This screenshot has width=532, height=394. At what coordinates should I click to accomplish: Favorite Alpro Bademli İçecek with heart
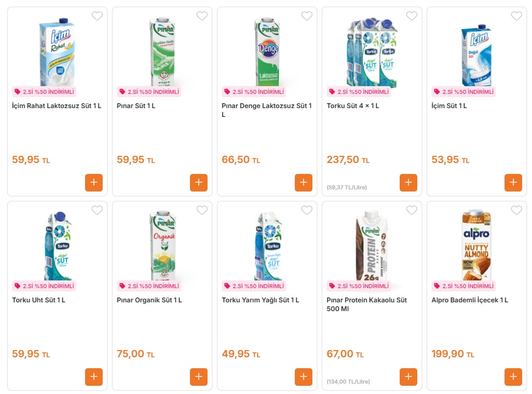click(x=517, y=210)
